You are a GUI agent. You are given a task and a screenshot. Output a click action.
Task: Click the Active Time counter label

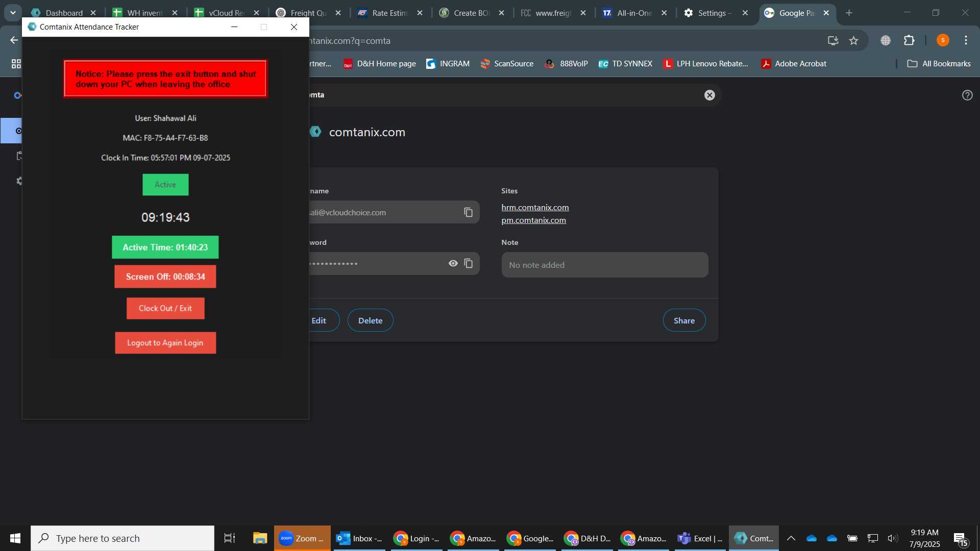165,247
